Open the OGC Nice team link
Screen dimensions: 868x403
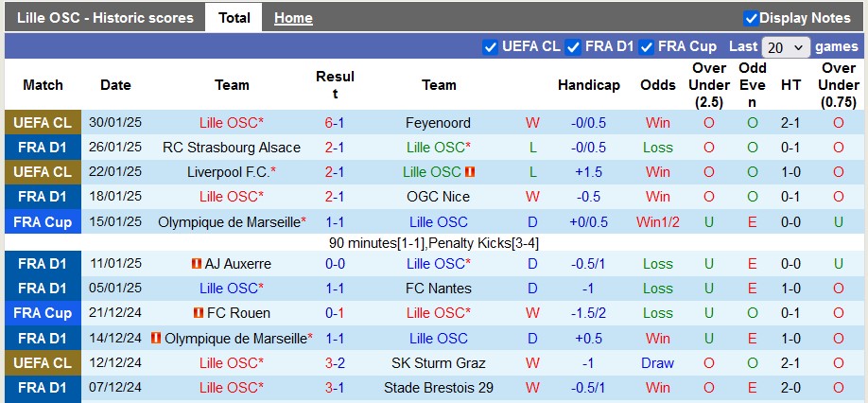(439, 197)
